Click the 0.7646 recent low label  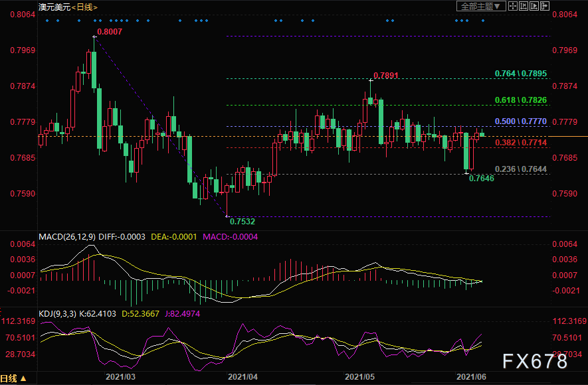(482, 179)
